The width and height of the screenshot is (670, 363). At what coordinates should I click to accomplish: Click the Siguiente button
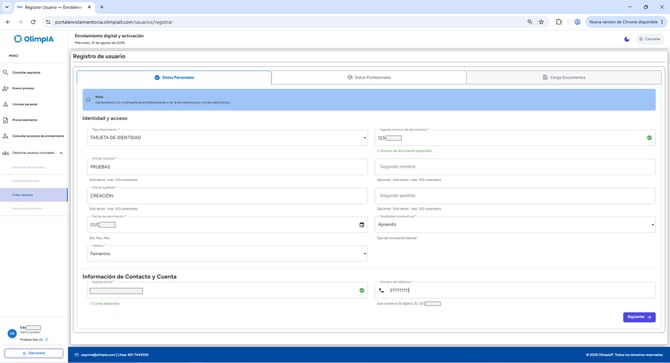pos(639,317)
